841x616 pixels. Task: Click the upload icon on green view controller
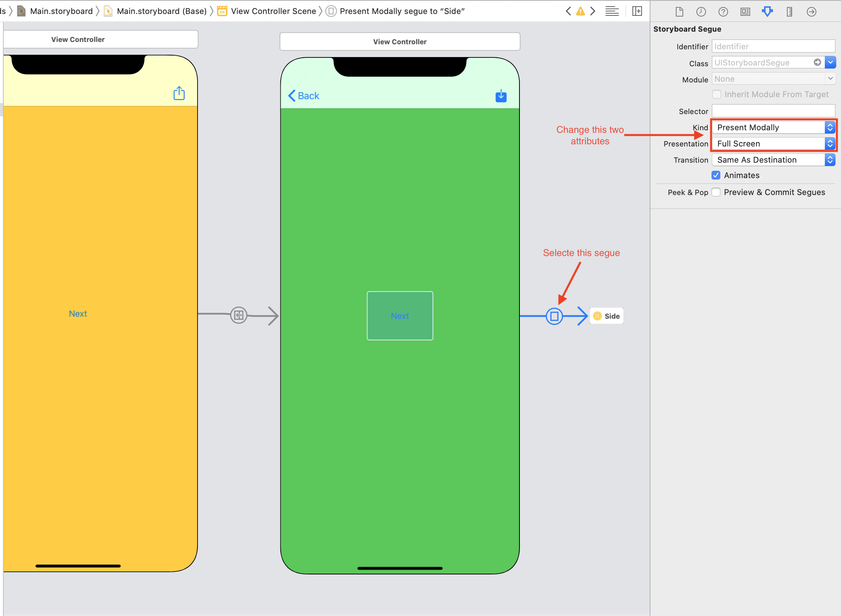pos(501,96)
